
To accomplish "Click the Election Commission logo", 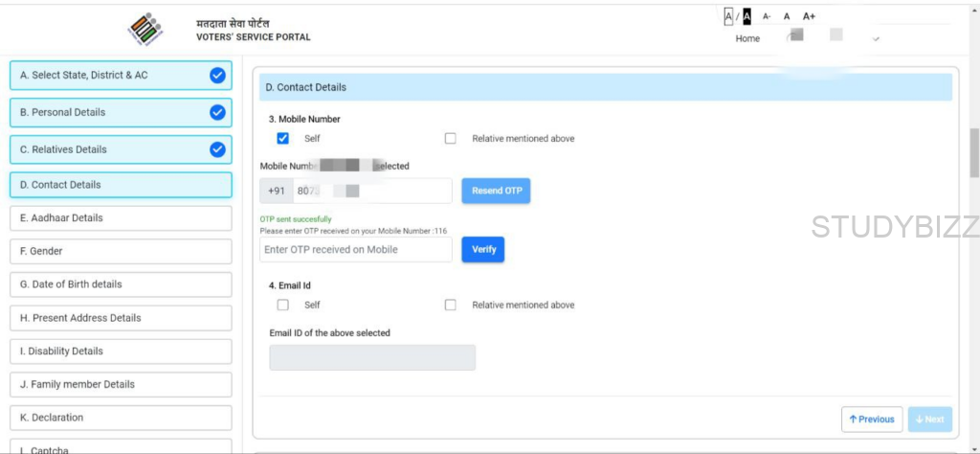I will point(145,29).
